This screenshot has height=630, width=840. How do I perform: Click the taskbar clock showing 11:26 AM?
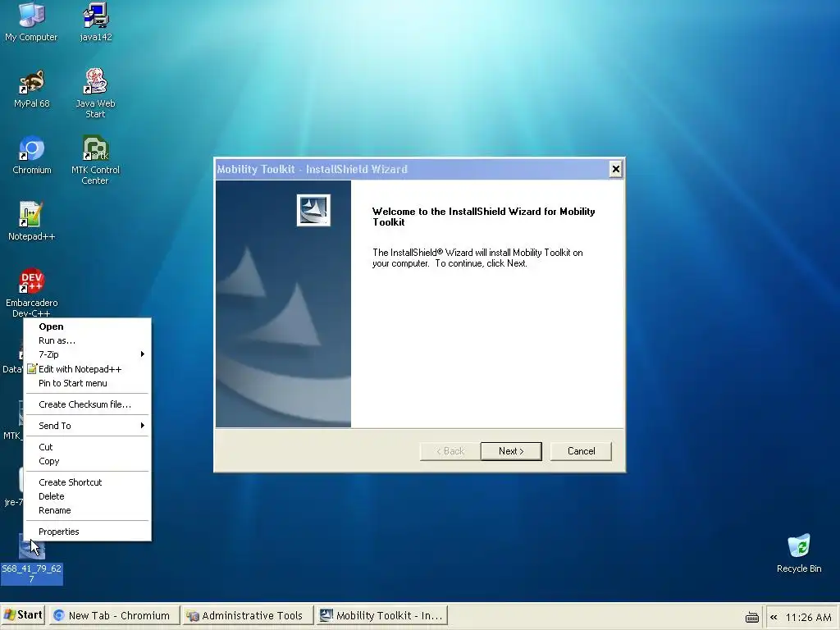click(x=808, y=617)
